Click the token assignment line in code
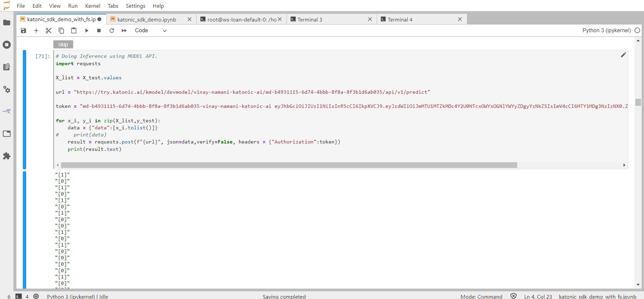Screen dimensions: 644x299 341,106
